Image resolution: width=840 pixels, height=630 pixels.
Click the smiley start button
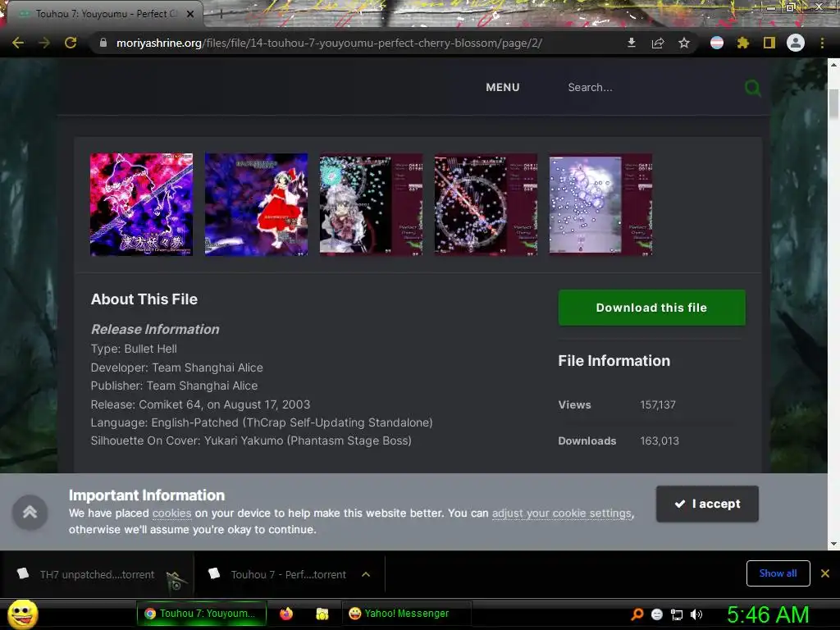coord(22,614)
